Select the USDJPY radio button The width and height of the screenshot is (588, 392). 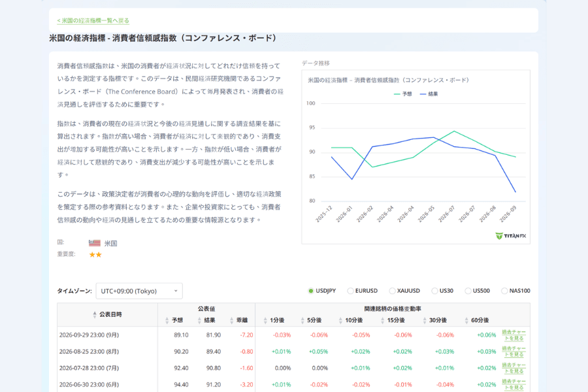(x=311, y=291)
